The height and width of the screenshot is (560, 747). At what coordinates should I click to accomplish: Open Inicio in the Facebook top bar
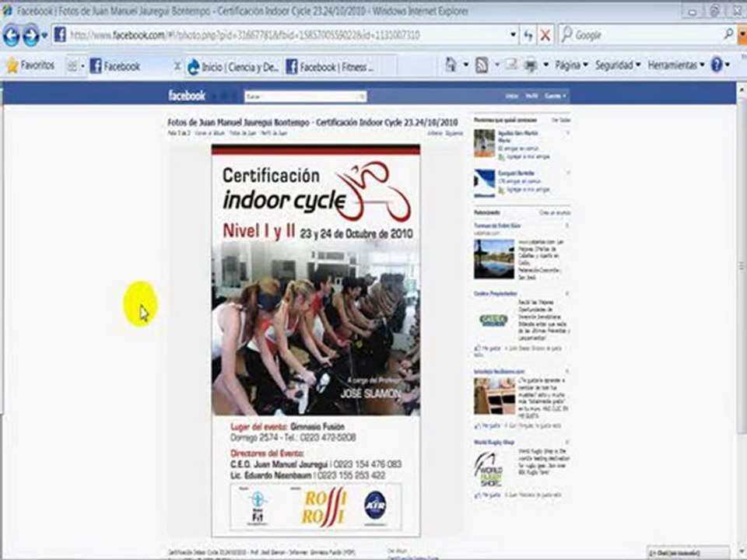pos(512,96)
